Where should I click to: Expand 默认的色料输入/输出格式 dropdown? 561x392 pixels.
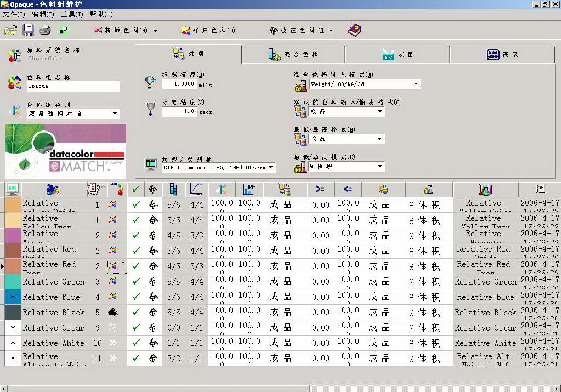pos(380,111)
